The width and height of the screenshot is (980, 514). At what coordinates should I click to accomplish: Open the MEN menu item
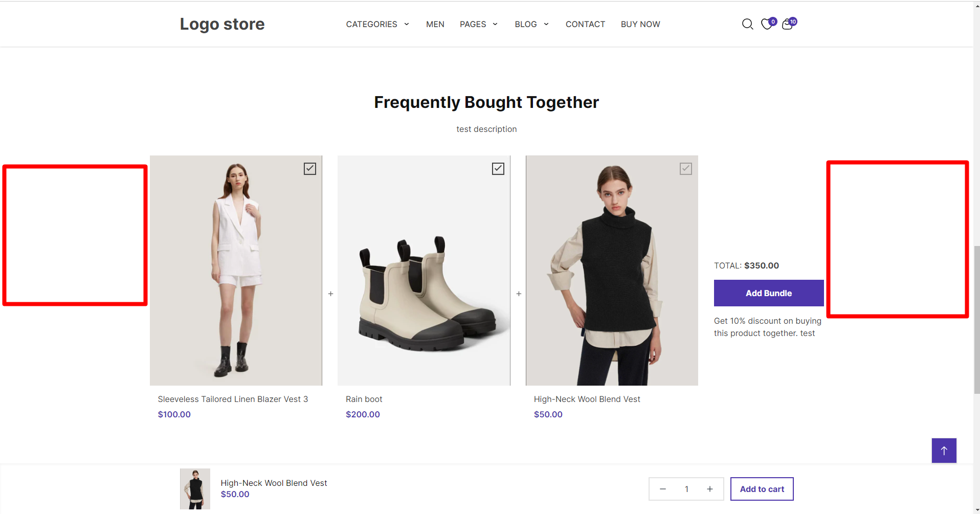(x=435, y=24)
